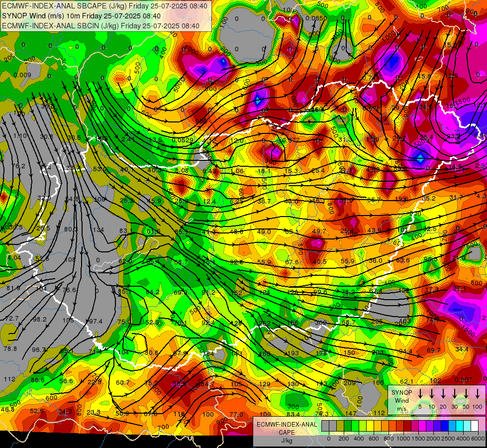Click the map value '98.2'
This screenshot has height=448, width=487.
(40, 319)
